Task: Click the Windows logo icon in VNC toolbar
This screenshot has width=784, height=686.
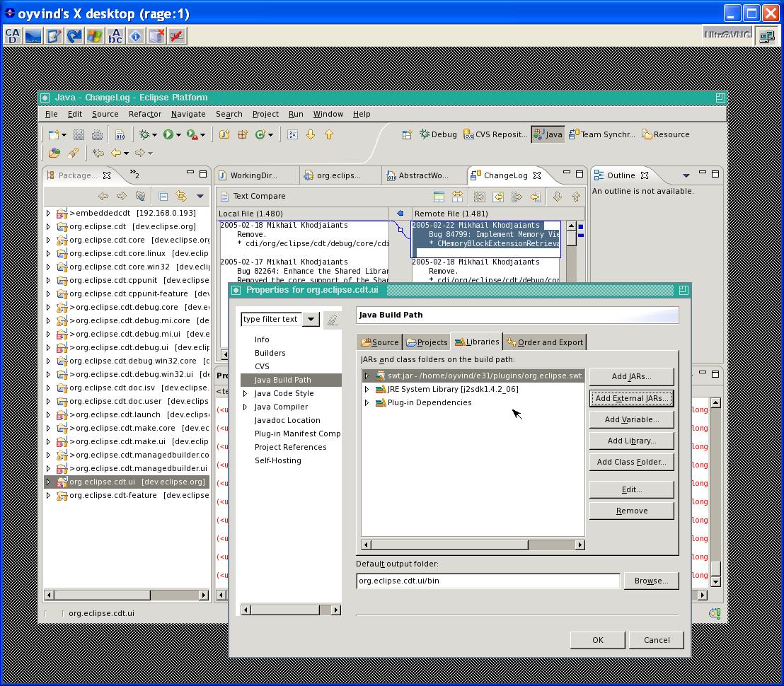Action: click(x=95, y=36)
